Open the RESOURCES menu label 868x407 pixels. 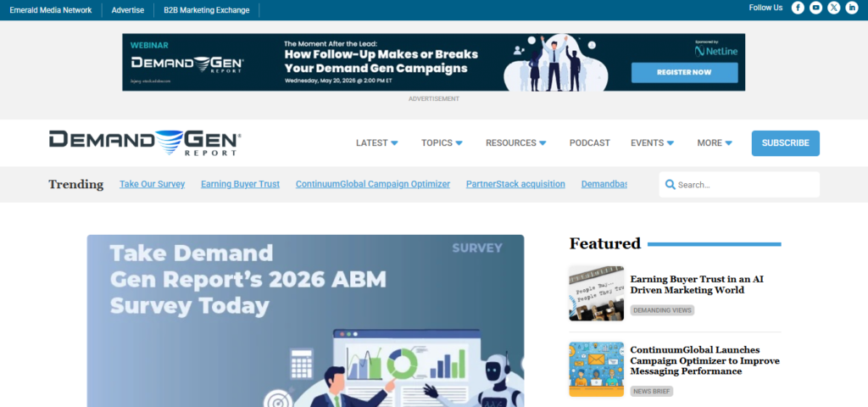[x=511, y=142]
